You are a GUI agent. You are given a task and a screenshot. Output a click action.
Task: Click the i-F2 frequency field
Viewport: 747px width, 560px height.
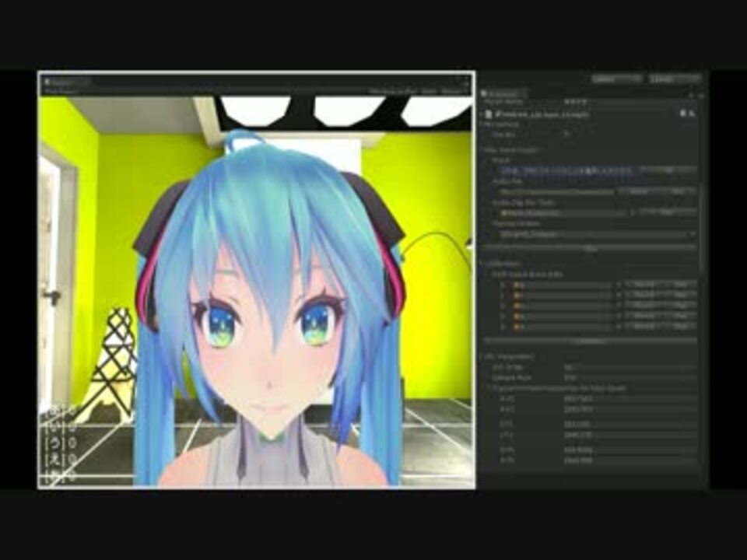click(x=630, y=436)
